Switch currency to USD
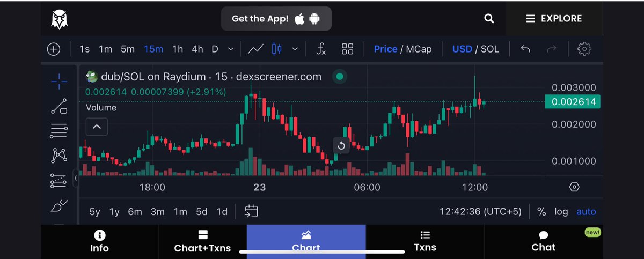Viewport: 644px width, 259px height. pos(462,49)
